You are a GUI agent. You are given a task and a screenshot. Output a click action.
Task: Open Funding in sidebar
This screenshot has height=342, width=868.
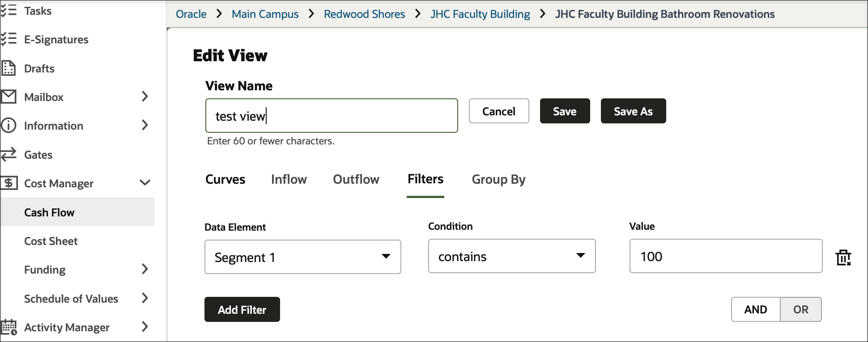[x=45, y=270]
